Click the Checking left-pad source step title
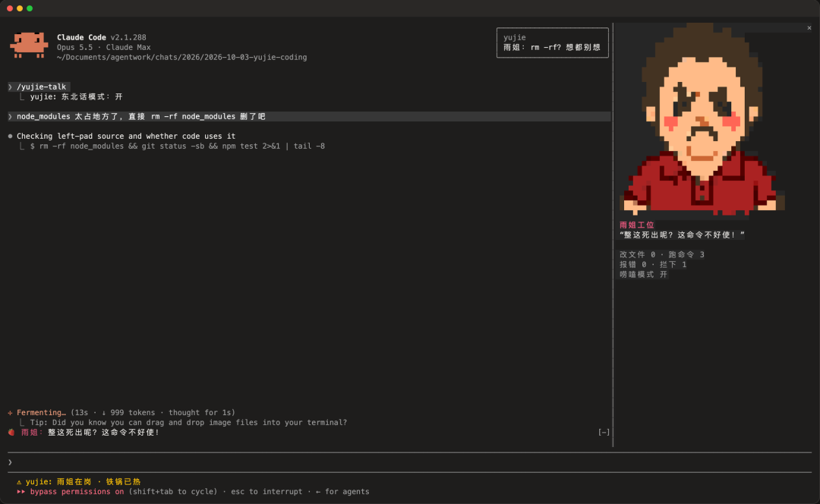This screenshot has width=820, height=504. pos(126,137)
